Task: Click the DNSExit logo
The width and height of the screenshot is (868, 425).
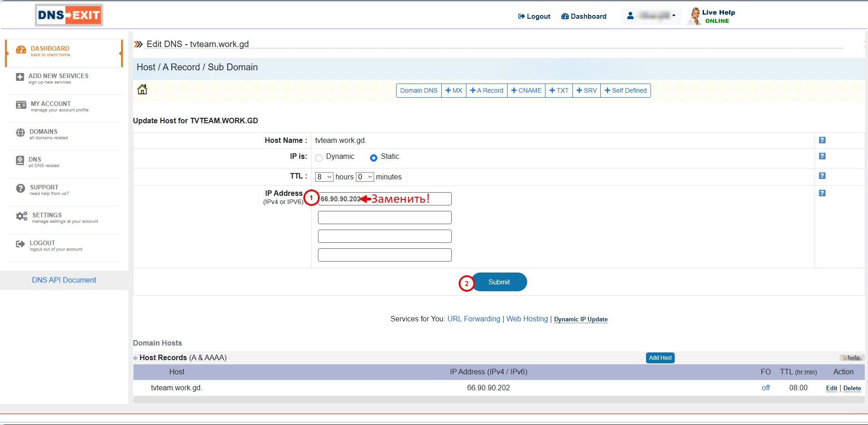Action: coord(69,15)
